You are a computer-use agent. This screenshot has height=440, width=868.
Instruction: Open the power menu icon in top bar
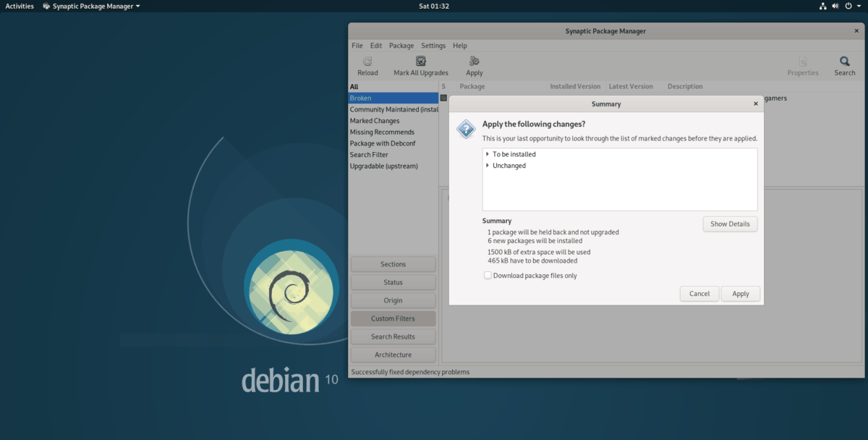coord(848,6)
